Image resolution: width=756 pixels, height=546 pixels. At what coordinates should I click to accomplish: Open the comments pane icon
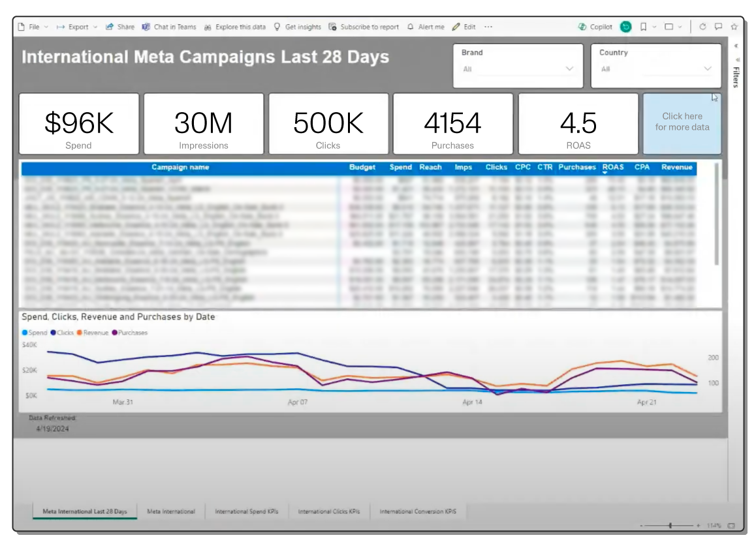[x=718, y=27]
